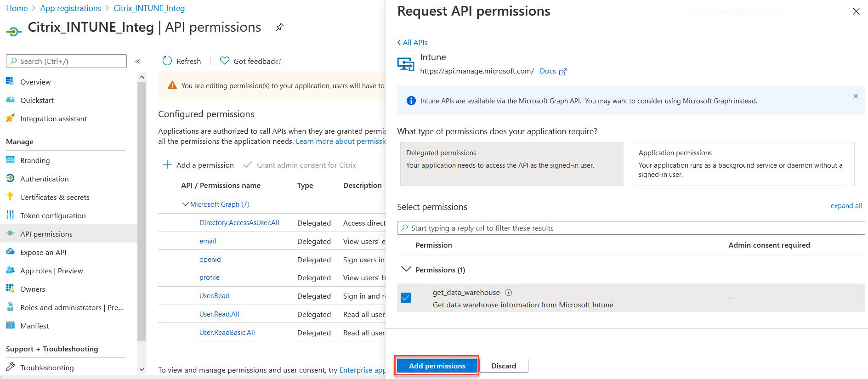This screenshot has width=868, height=379.
Task: Click expand all permissions link
Action: (846, 206)
